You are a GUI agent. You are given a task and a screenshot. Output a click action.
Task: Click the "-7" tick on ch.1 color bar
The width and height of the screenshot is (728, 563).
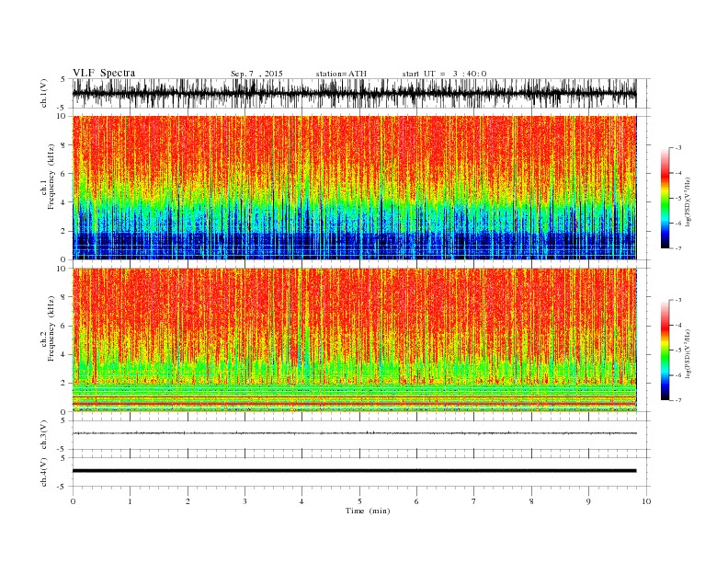(x=677, y=248)
